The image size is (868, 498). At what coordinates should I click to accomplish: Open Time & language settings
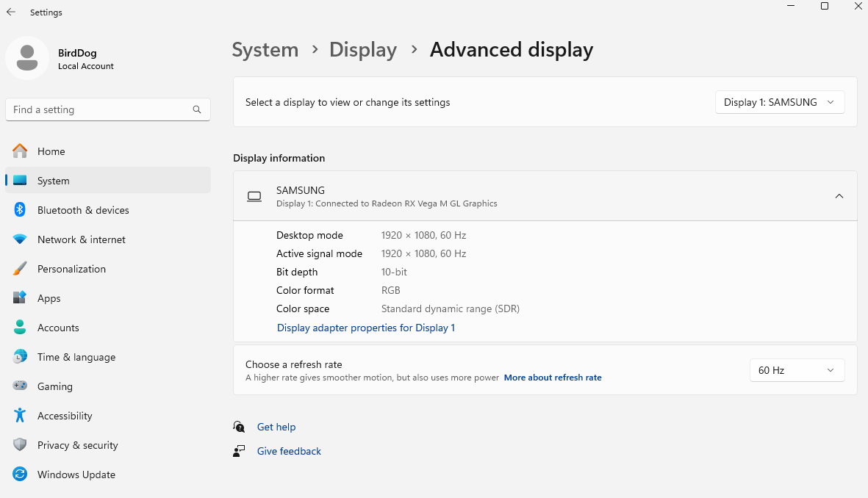click(x=76, y=357)
